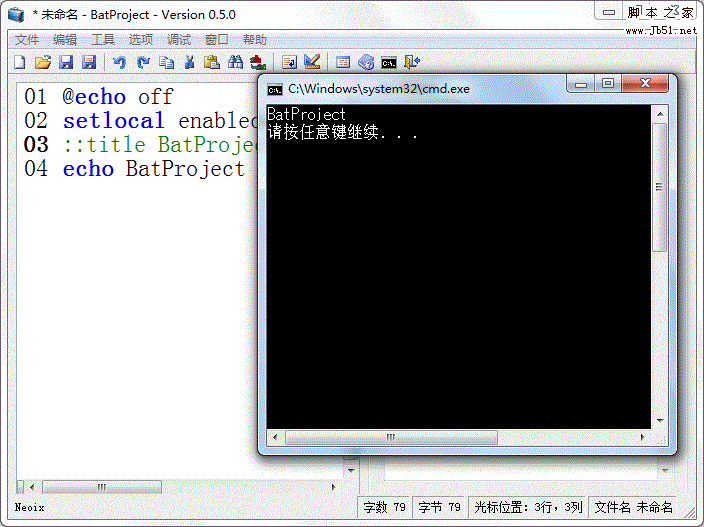This screenshot has height=527, width=704.
Task: Open the 帮助 menu
Action: [x=255, y=40]
